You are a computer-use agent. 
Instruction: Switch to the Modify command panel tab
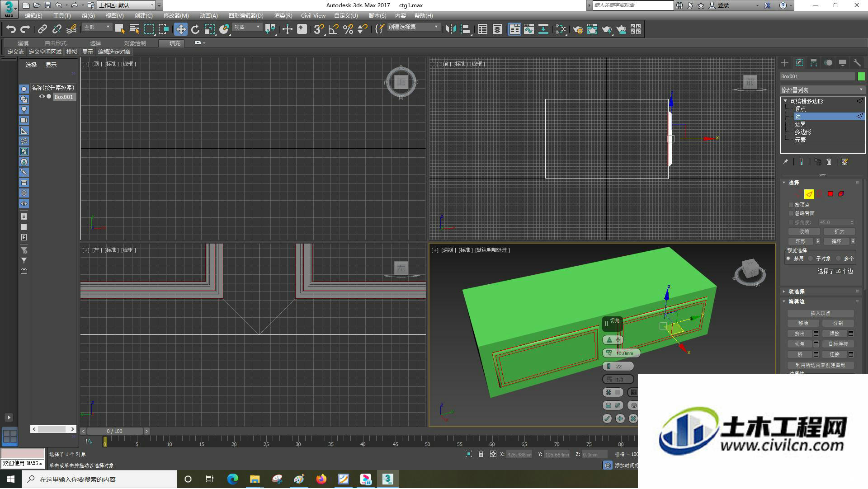(799, 63)
